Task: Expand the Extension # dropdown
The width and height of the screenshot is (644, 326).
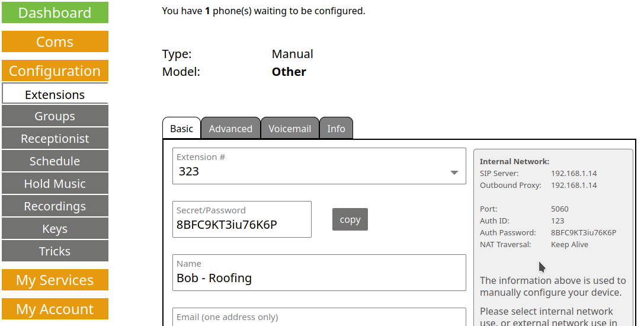Action: click(454, 172)
